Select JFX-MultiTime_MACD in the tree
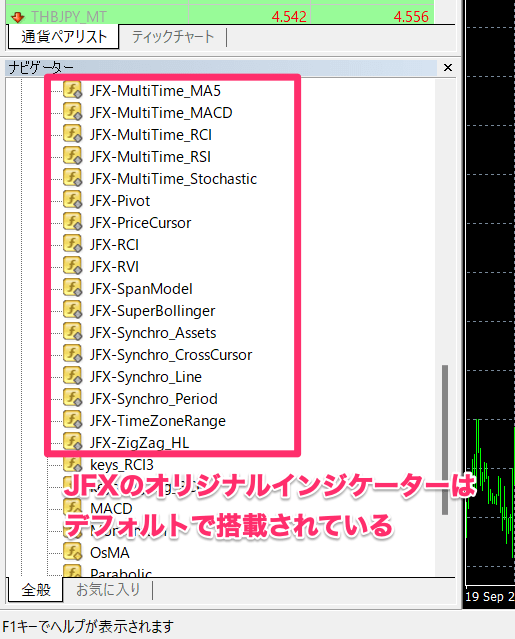 [x=161, y=112]
